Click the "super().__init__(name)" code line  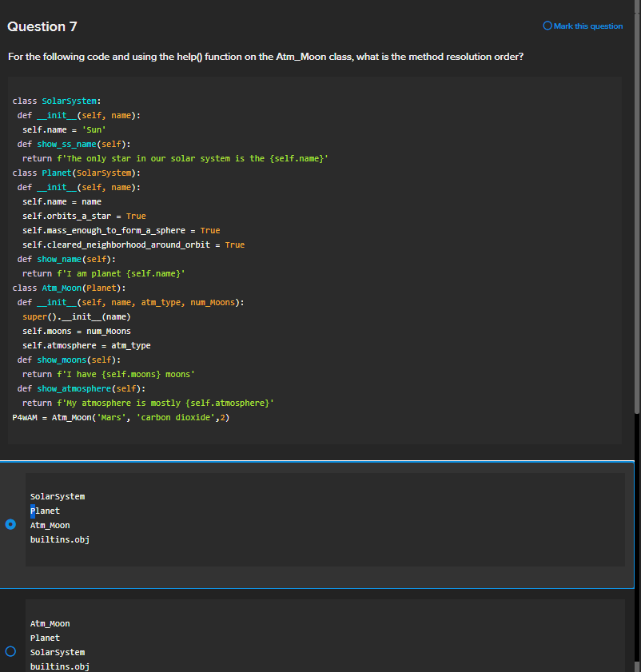77,317
